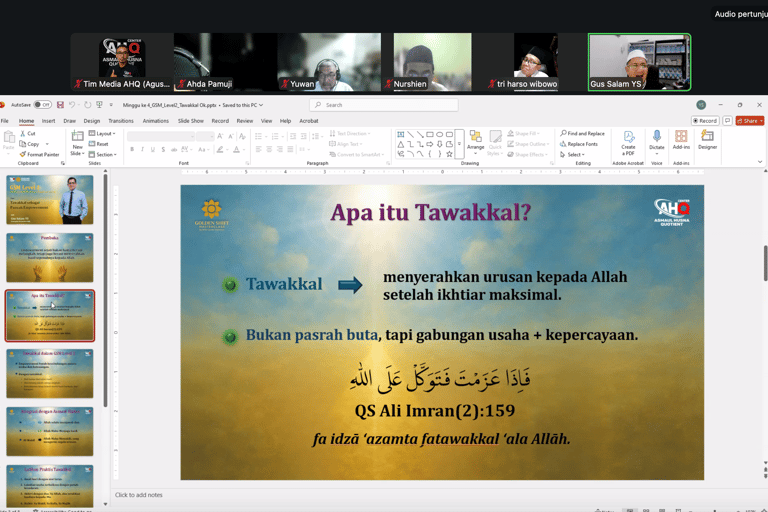The height and width of the screenshot is (512, 768).
Task: Select the Rectangle shape in gallery
Action: pos(430,134)
